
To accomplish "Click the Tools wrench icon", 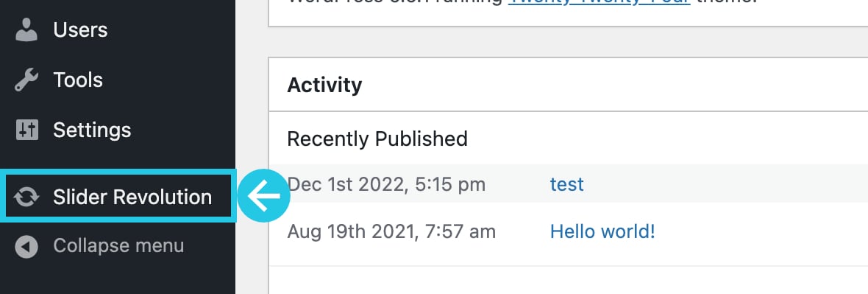I will (x=26, y=80).
